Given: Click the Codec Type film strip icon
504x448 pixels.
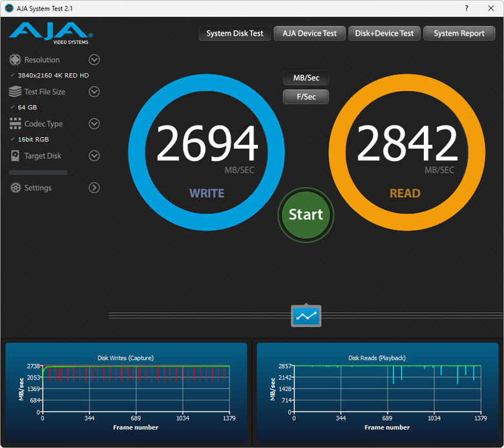Looking at the screenshot, I should coord(15,123).
